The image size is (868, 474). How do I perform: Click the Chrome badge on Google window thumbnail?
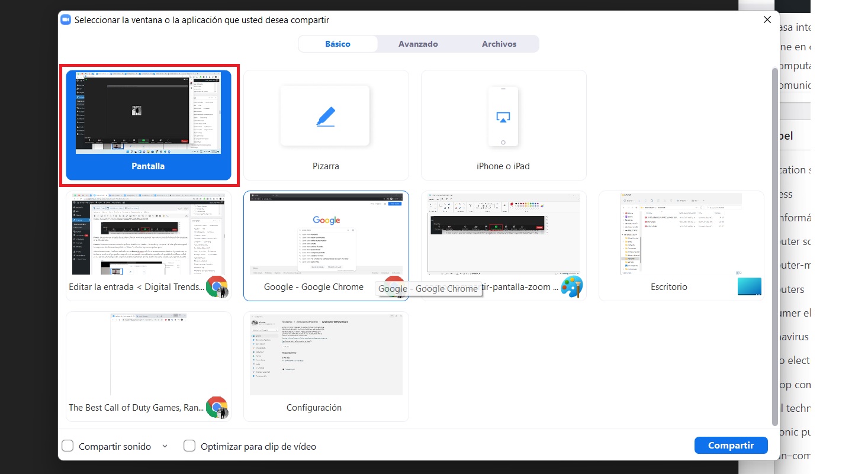(394, 285)
